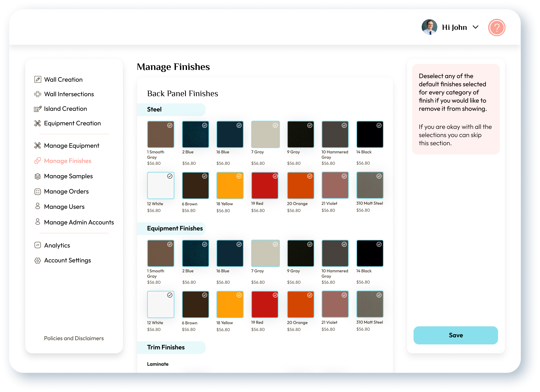This screenshot has height=392, width=540.
Task: Open Manage Equipment
Action: coord(72,146)
